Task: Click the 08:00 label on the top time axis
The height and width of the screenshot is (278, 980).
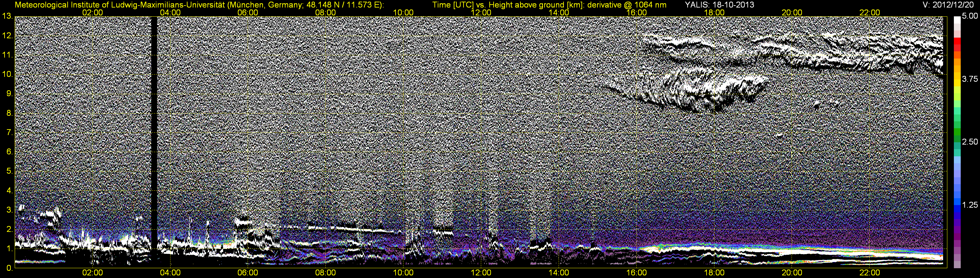Action: coord(326,12)
